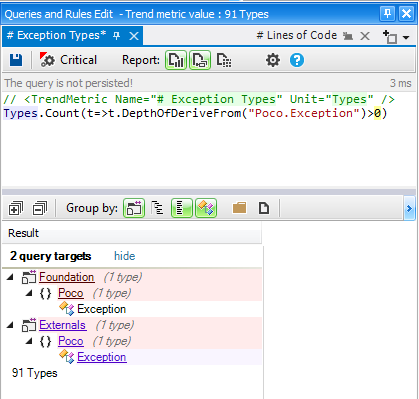
Task: Select the Exception type under Foundation
Action: click(101, 309)
